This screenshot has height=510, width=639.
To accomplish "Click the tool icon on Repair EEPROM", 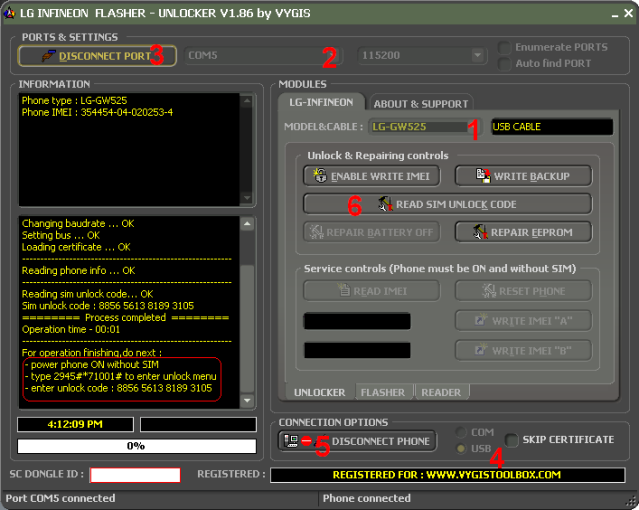I will click(480, 232).
